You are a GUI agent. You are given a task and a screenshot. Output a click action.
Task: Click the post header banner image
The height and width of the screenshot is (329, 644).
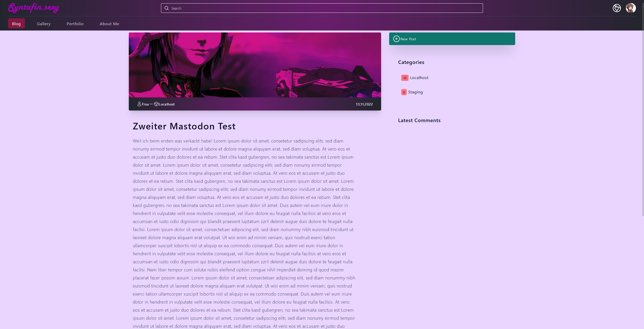point(255,65)
